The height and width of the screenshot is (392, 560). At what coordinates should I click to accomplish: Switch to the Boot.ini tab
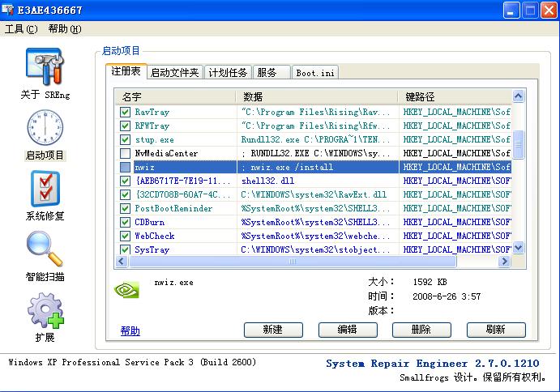click(x=315, y=72)
